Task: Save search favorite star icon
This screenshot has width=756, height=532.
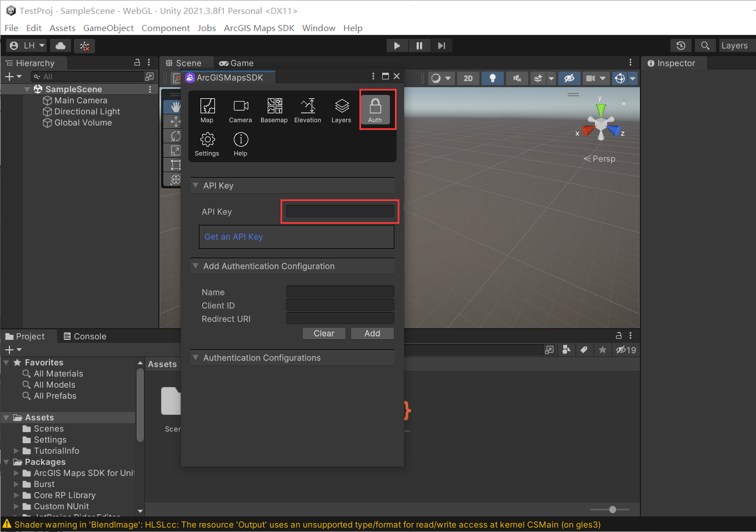Action: tap(602, 350)
